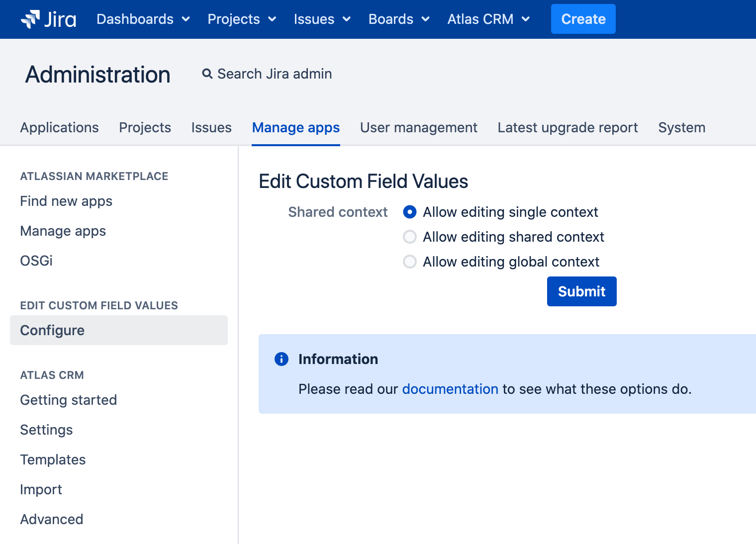
Task: Choose Allow editing global context
Action: [410, 262]
